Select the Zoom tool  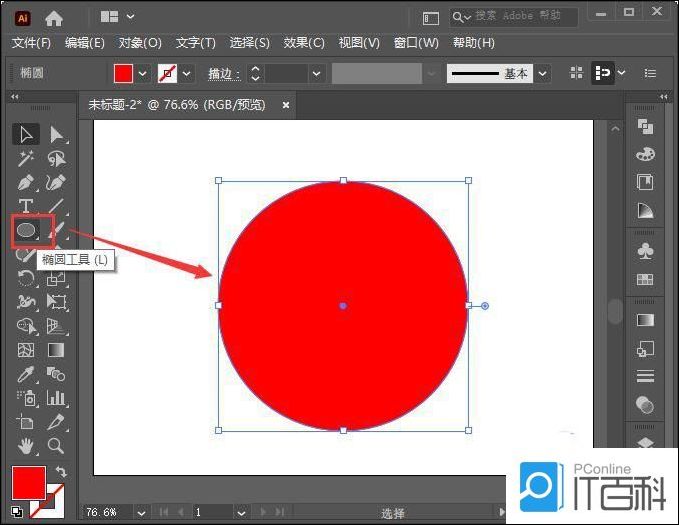click(x=56, y=445)
